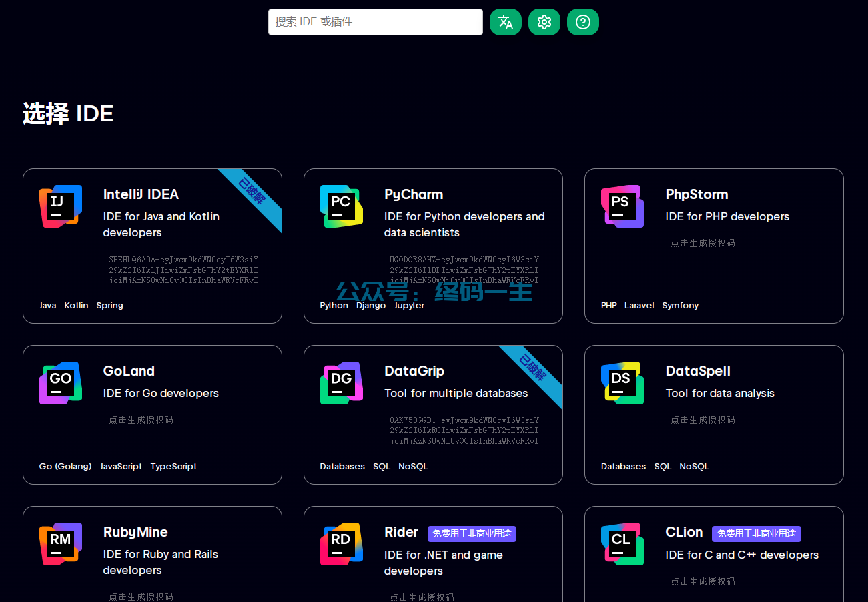Image resolution: width=868 pixels, height=602 pixels.
Task: Click the Spring tag under IntelliJ IDEA
Action: (109, 306)
